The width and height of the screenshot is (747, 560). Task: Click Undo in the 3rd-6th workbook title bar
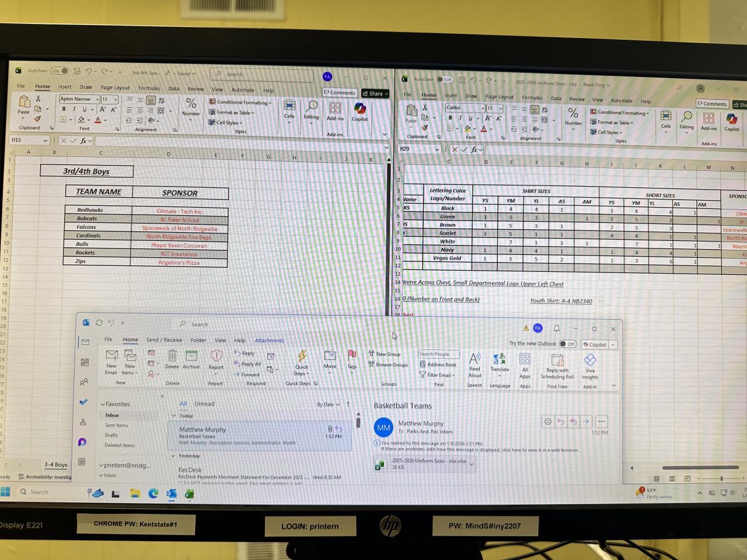coord(89,71)
